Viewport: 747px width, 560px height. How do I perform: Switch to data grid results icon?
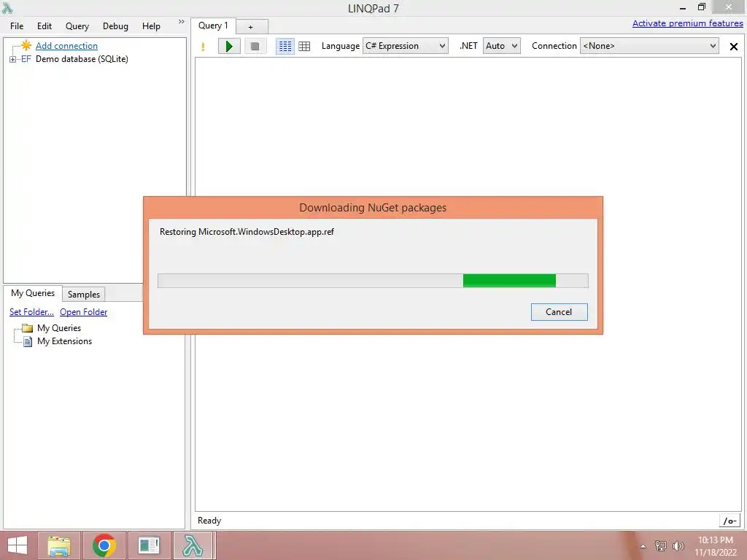click(x=304, y=46)
